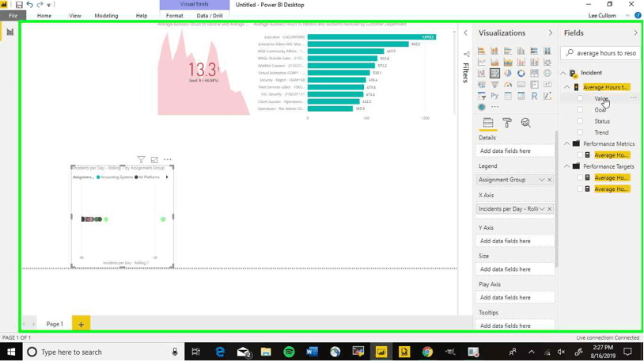Screen dimensions: 644x362
Task: Click the Undo arrow in title bar
Action: 29,5
